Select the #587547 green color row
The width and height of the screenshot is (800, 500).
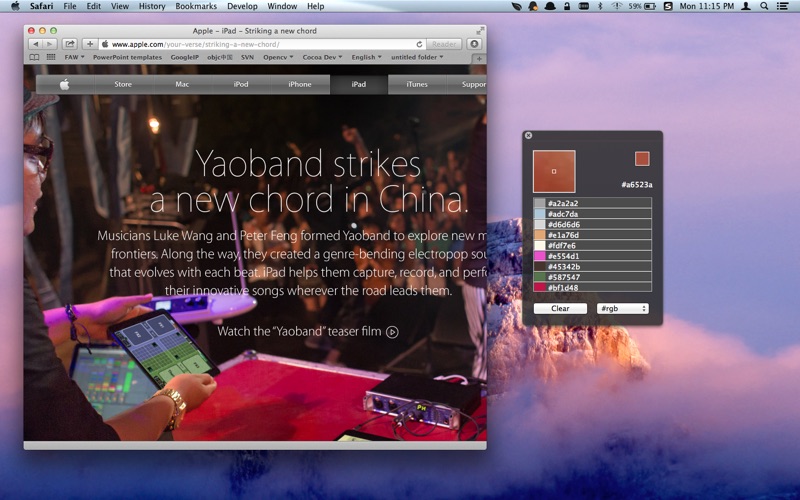click(x=592, y=277)
